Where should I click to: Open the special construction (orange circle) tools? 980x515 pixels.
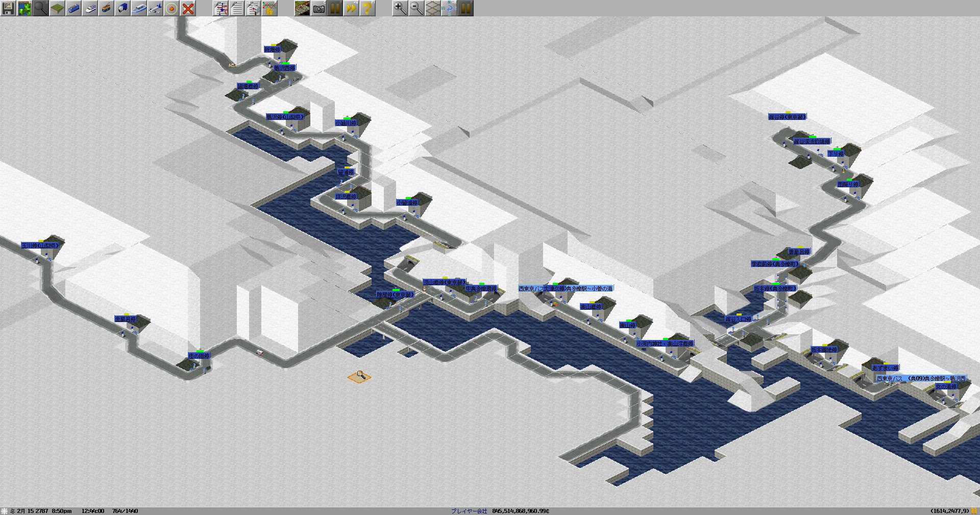(171, 8)
